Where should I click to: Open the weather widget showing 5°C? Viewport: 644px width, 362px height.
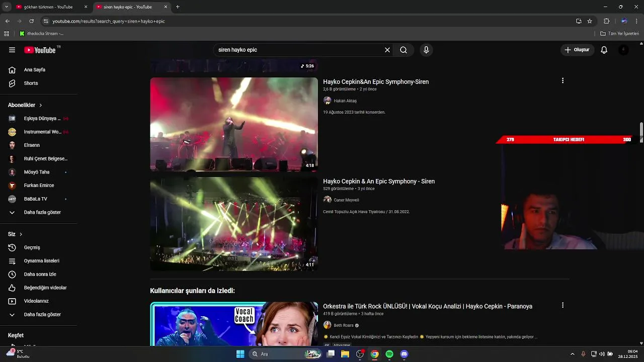tap(17, 354)
